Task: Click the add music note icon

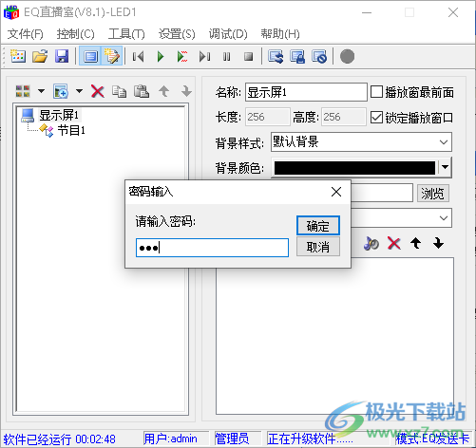Action: 371,243
